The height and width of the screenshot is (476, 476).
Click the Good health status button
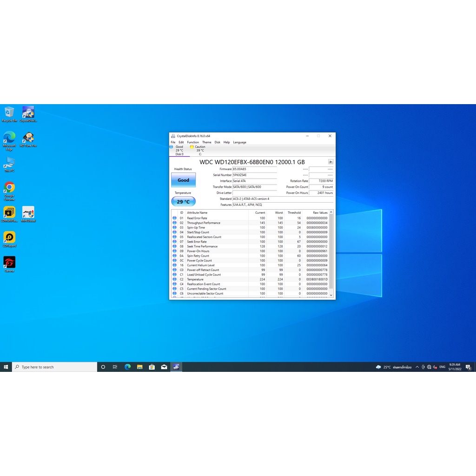tap(183, 180)
